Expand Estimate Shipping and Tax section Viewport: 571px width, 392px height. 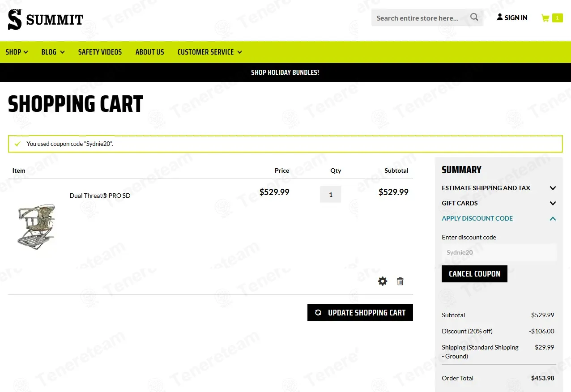(499, 188)
